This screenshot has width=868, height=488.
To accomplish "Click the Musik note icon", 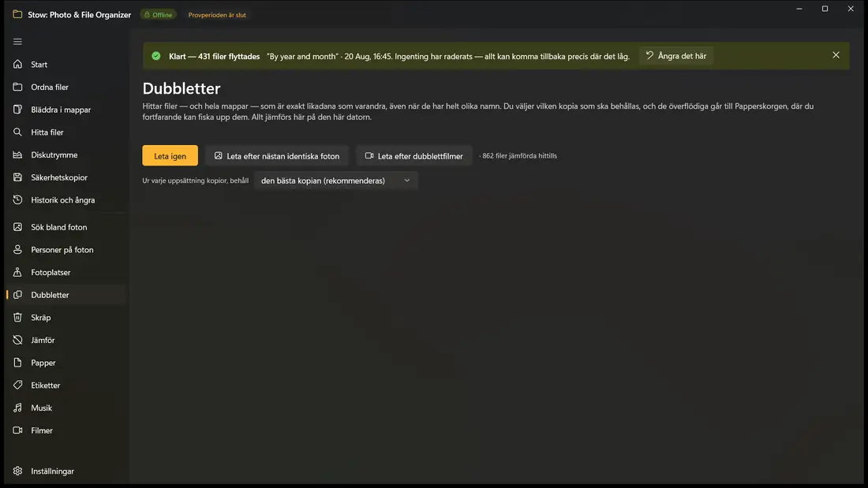I will click(x=17, y=408).
